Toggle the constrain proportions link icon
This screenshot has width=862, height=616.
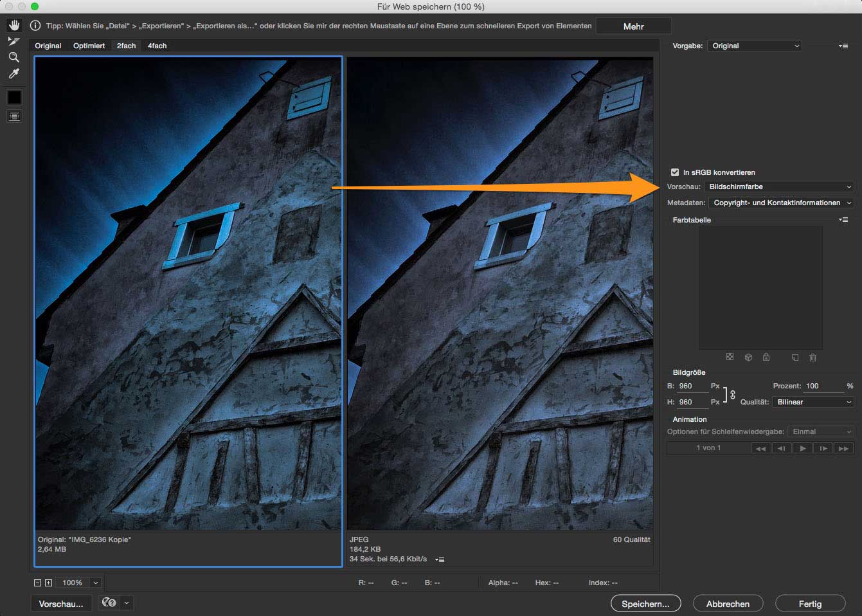pyautogui.click(x=732, y=394)
